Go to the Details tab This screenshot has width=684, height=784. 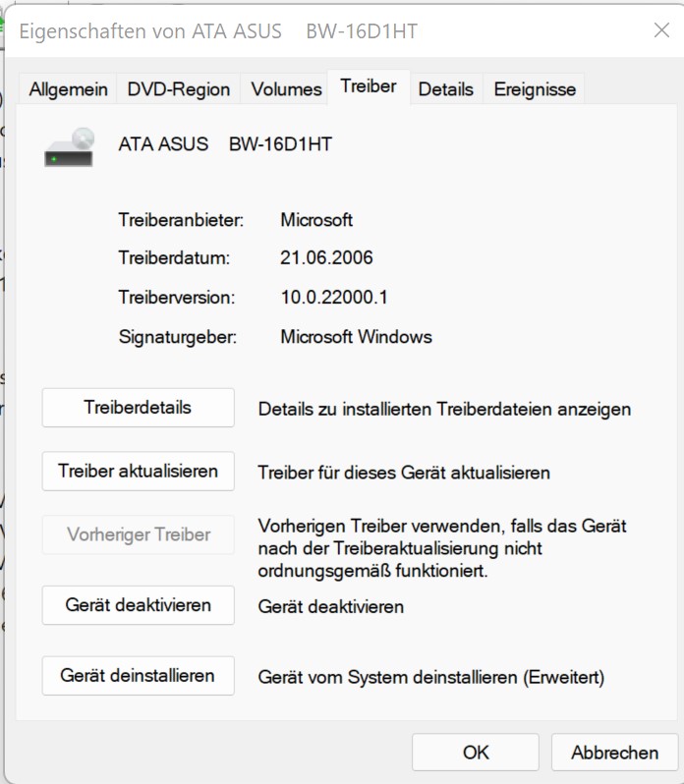[x=445, y=89]
